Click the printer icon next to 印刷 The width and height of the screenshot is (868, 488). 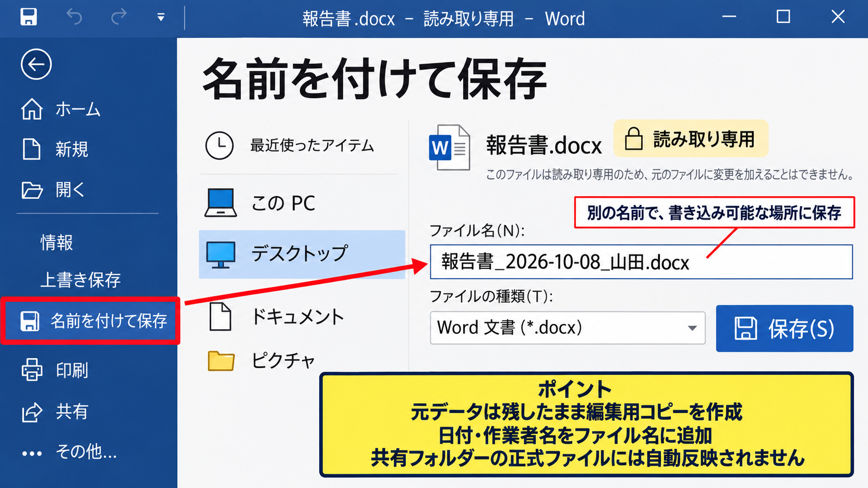point(32,370)
